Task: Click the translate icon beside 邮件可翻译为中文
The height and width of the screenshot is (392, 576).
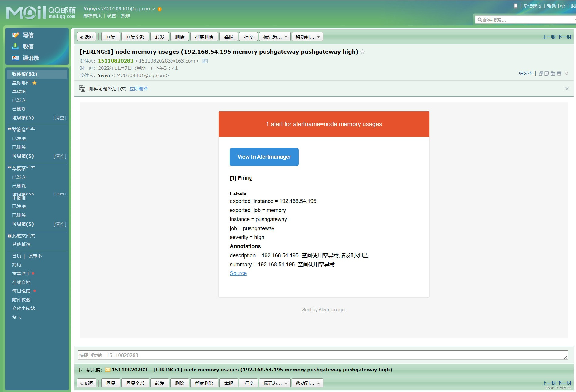Action: (x=82, y=89)
